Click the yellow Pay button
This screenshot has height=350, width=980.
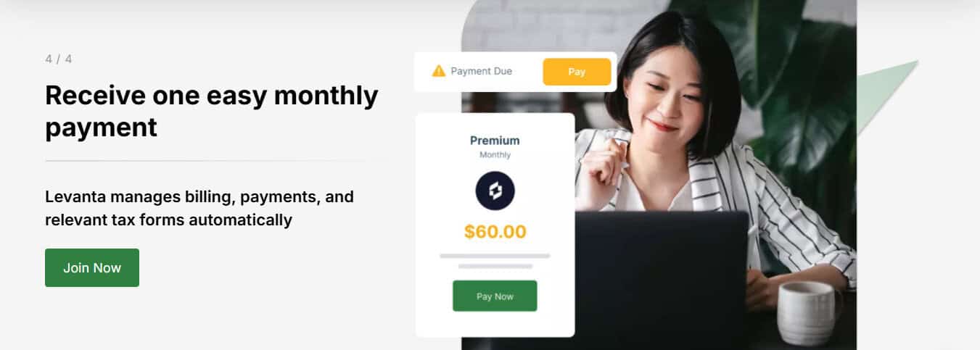(x=577, y=72)
